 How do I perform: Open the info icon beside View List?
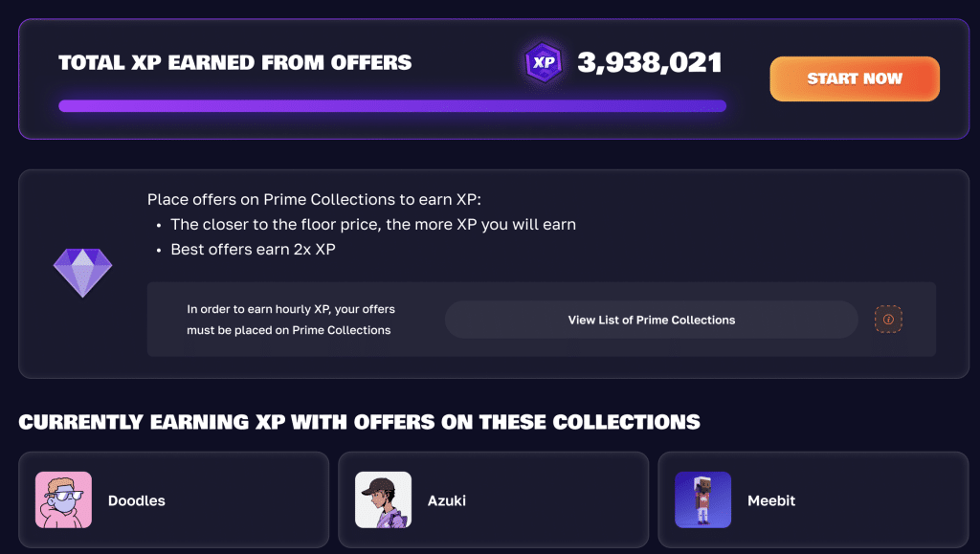click(888, 320)
